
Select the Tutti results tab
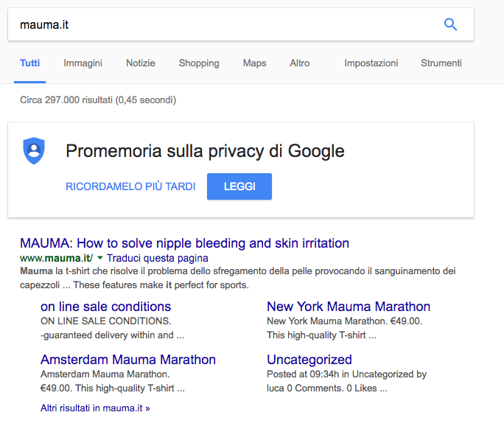click(30, 63)
